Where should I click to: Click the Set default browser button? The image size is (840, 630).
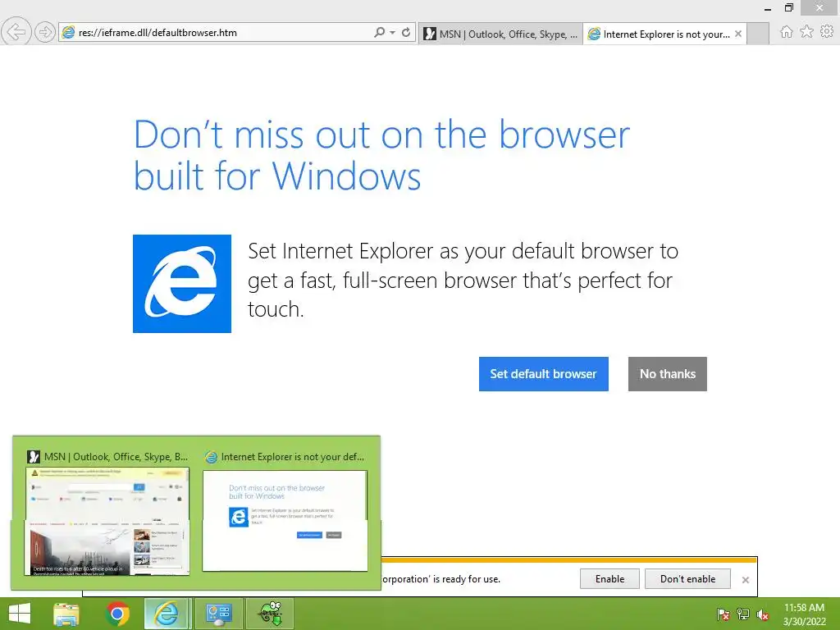[543, 374]
